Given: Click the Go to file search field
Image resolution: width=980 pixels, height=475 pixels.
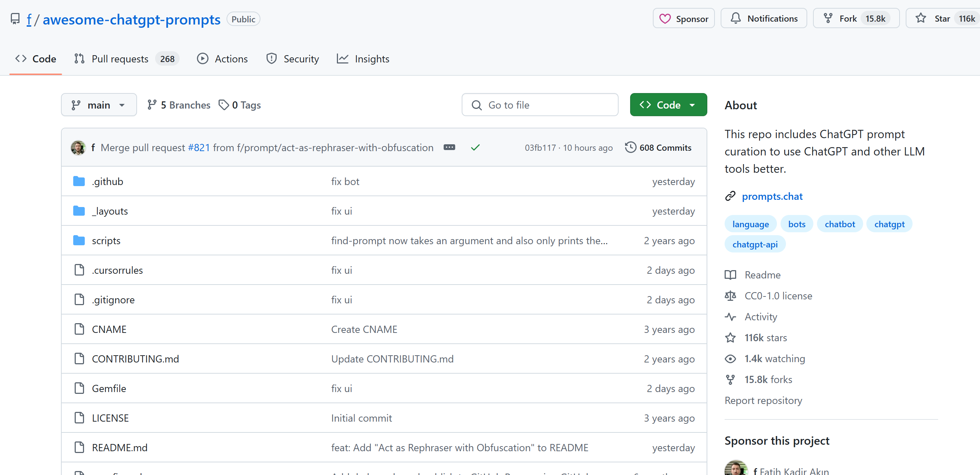Looking at the screenshot, I should point(540,105).
